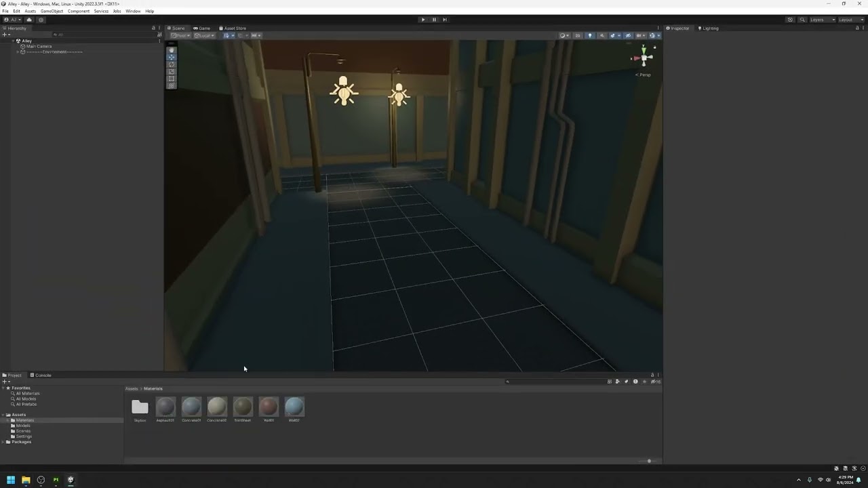Select the Asphalt01 material
Viewport: 868px width, 488px height.
165,409
